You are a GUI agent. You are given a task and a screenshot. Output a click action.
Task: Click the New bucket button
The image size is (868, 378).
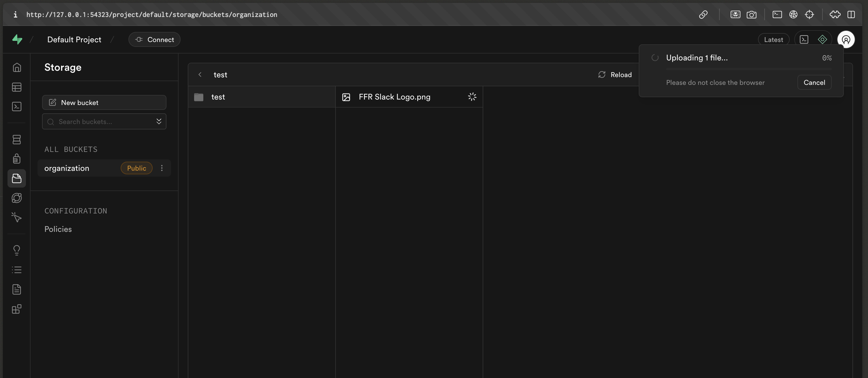pyautogui.click(x=104, y=102)
